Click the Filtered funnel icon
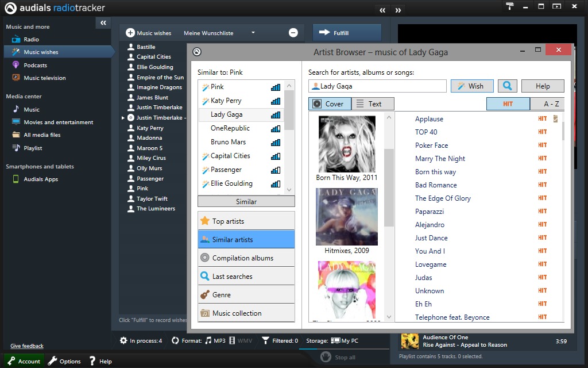588x368 pixels. coord(265,340)
